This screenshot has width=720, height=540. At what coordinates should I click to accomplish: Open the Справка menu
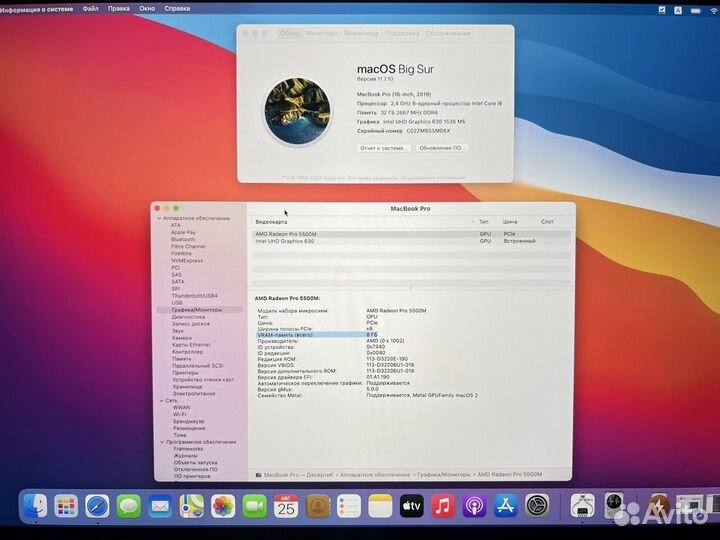click(x=177, y=9)
